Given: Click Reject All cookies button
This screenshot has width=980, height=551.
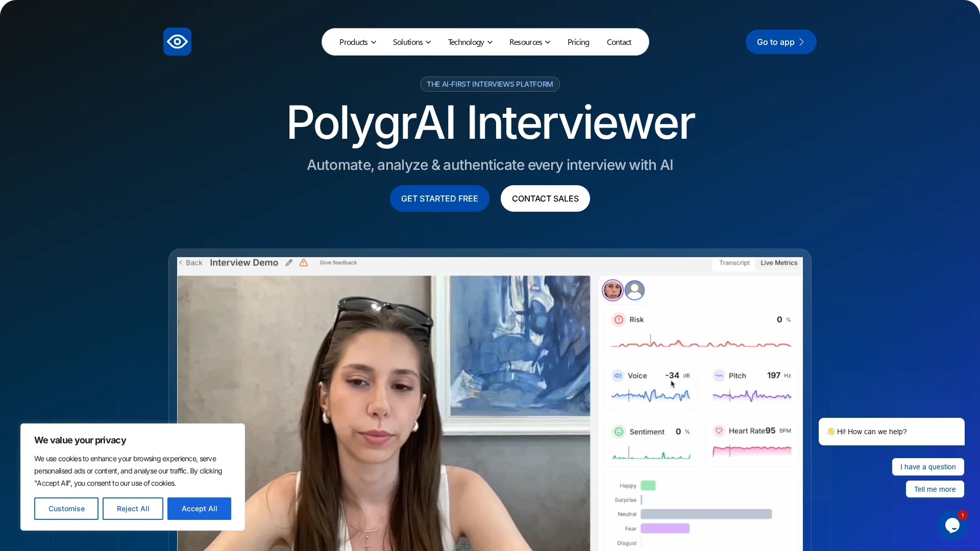Looking at the screenshot, I should point(133,509).
